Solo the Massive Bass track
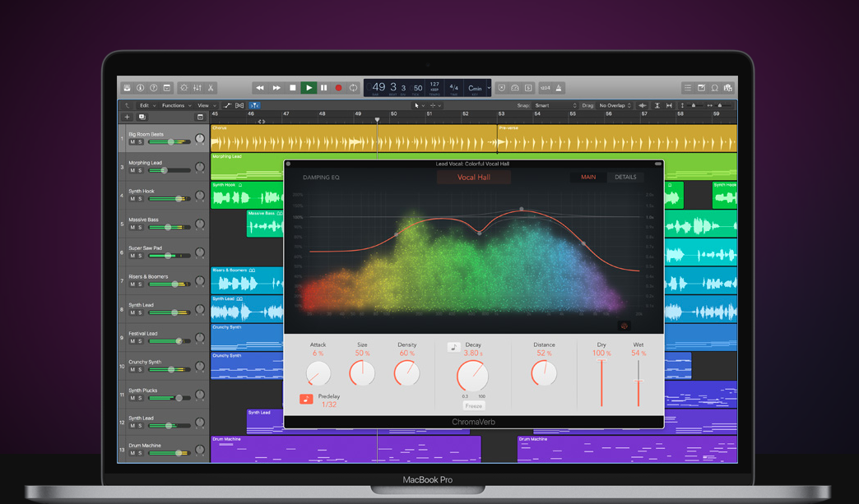 coord(140,228)
